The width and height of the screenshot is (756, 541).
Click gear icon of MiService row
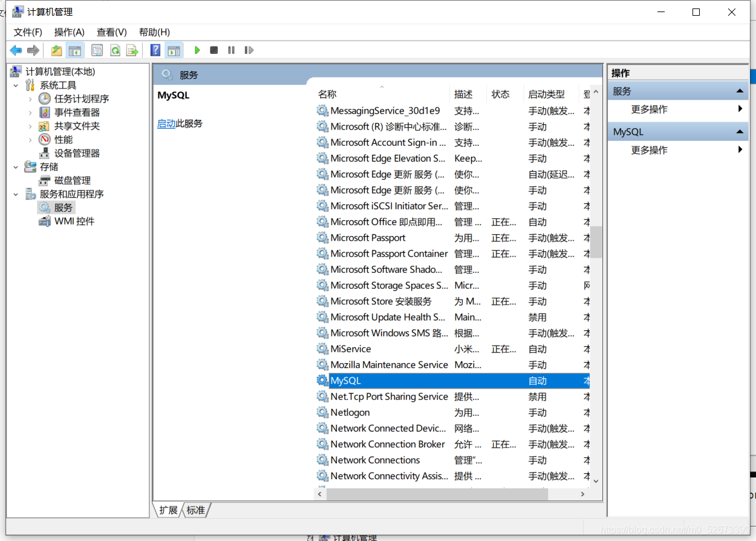point(322,349)
